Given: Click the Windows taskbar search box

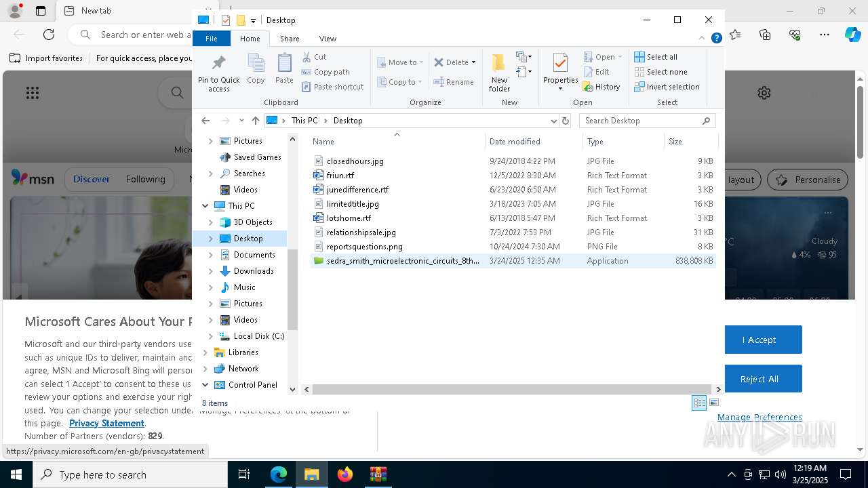Looking at the screenshot, I should [130, 474].
